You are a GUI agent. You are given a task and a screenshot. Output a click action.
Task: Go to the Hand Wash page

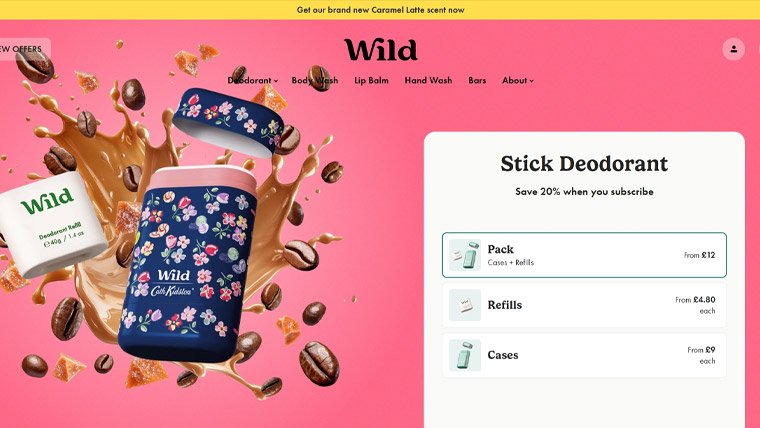pos(428,80)
